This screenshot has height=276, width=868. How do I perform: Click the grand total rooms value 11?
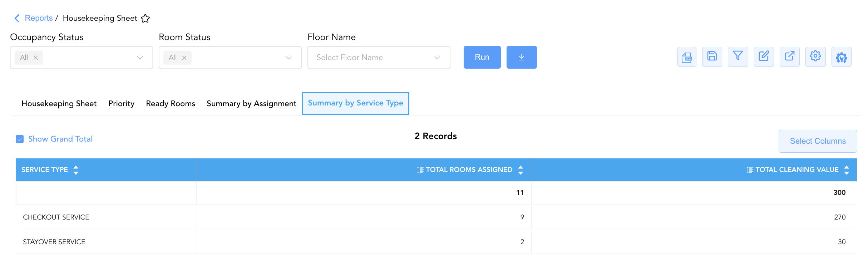520,193
